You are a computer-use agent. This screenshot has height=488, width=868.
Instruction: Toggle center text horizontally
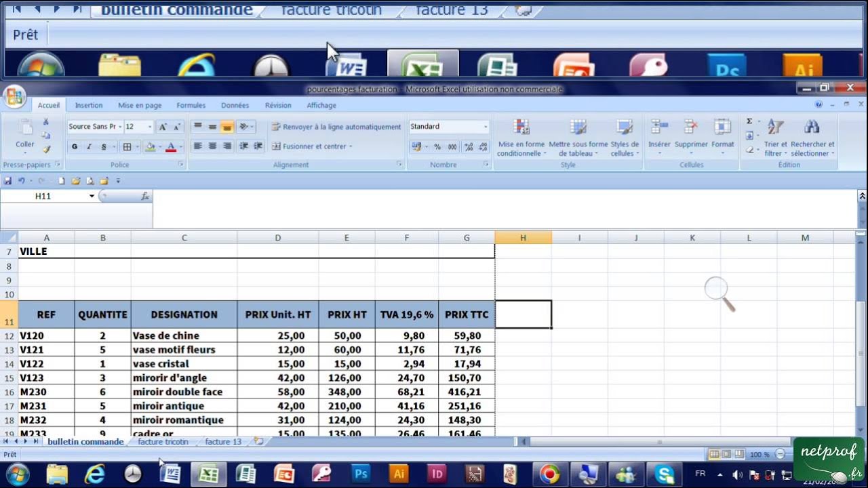212,146
